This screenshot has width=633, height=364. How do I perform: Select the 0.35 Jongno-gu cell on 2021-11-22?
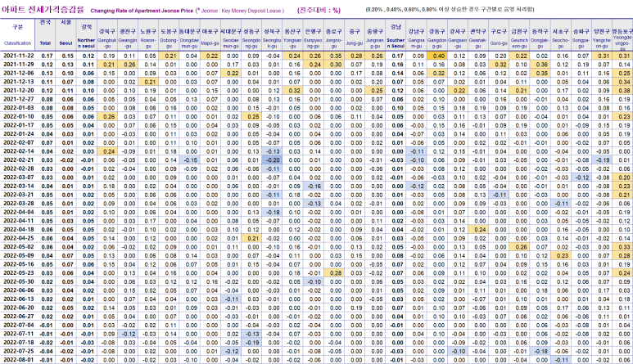click(x=334, y=56)
